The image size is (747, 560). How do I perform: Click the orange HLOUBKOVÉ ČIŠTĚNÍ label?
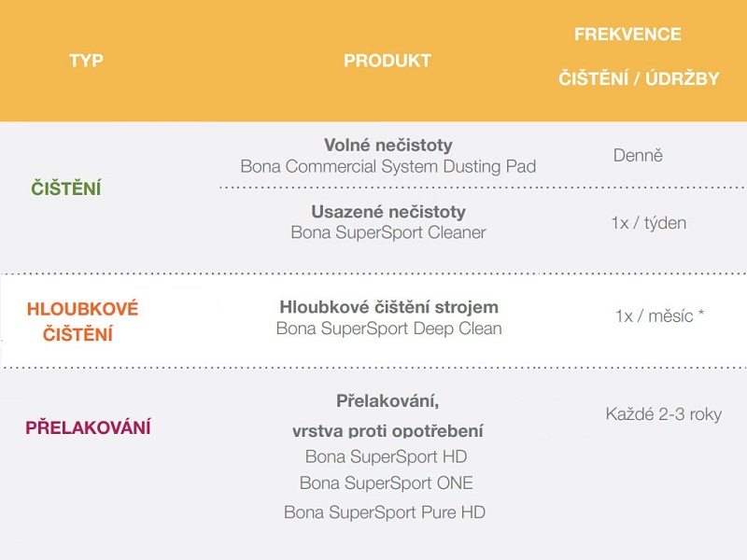click(x=82, y=321)
